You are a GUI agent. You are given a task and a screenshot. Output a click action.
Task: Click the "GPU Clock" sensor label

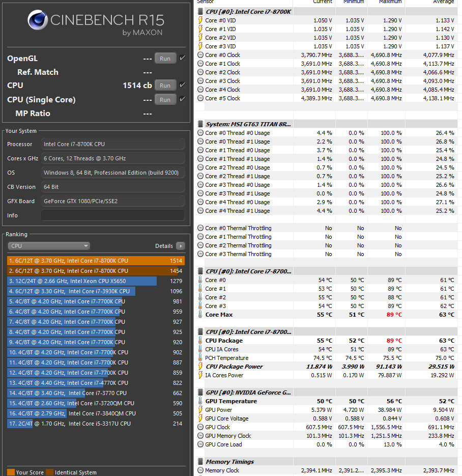point(217,427)
